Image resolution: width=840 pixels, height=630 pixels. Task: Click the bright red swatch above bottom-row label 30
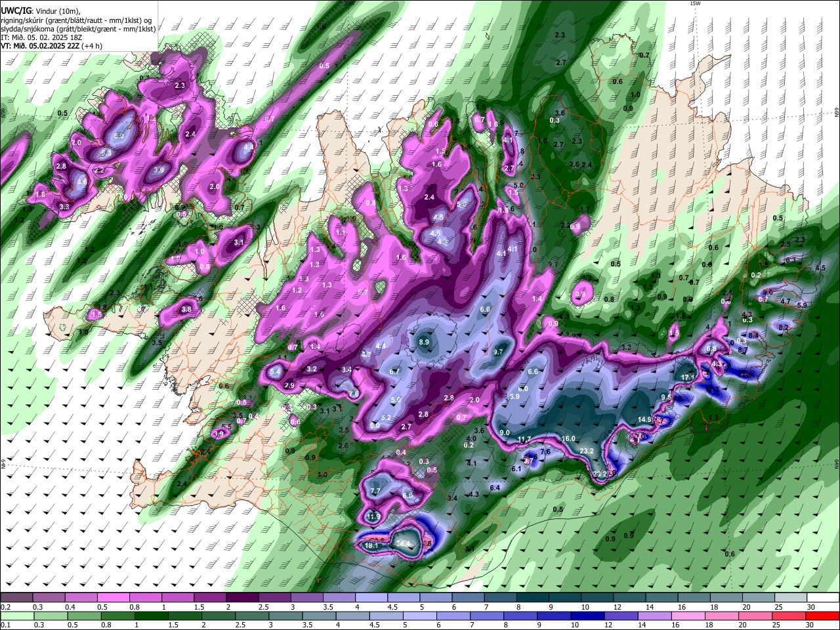click(x=822, y=616)
